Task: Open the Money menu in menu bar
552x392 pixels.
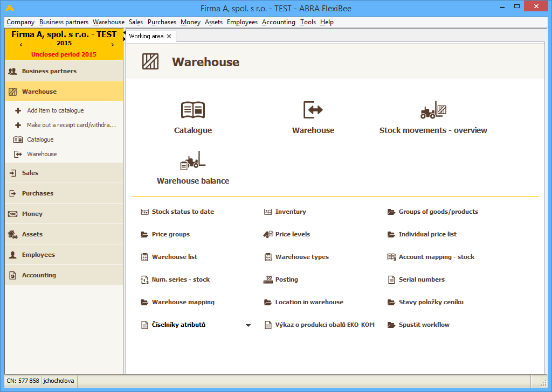Action: coord(190,22)
